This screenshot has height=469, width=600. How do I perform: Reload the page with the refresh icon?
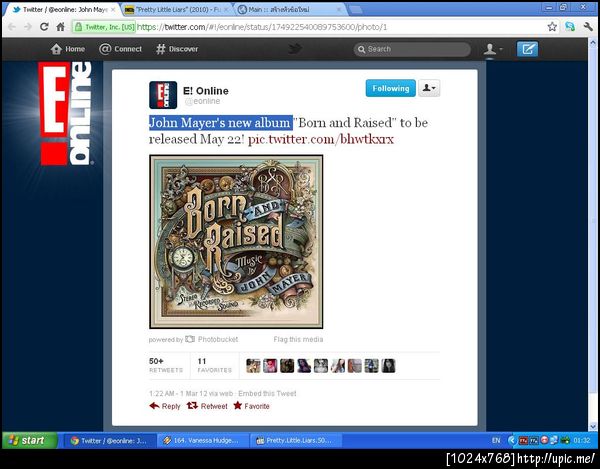[44, 27]
